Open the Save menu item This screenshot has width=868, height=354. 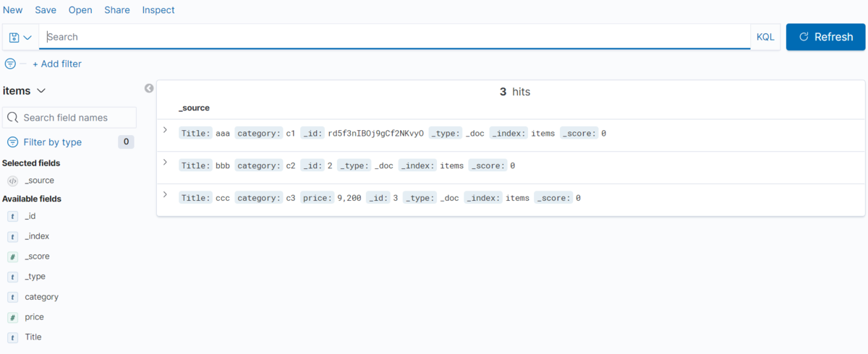(x=46, y=10)
